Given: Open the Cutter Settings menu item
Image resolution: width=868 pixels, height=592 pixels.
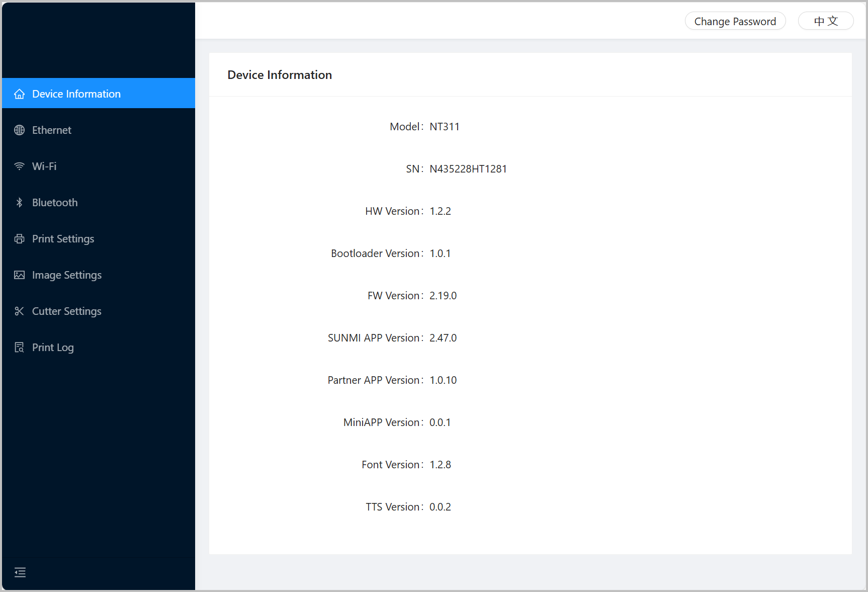Looking at the screenshot, I should point(66,311).
